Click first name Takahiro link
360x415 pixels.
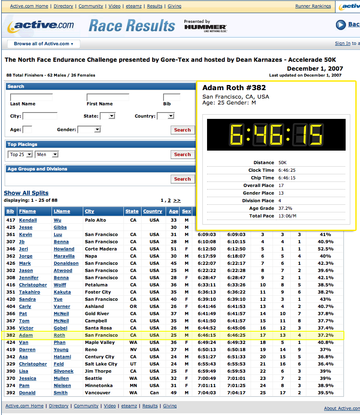point(30,292)
